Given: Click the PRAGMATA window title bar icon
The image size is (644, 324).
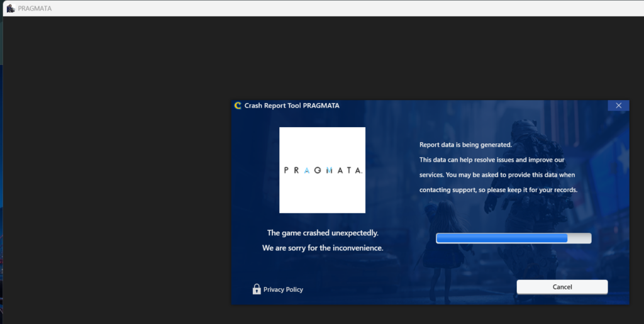Looking at the screenshot, I should pos(11,8).
